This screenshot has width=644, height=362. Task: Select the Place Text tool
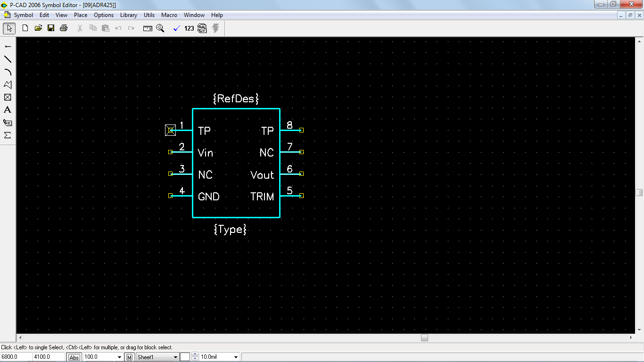8,110
